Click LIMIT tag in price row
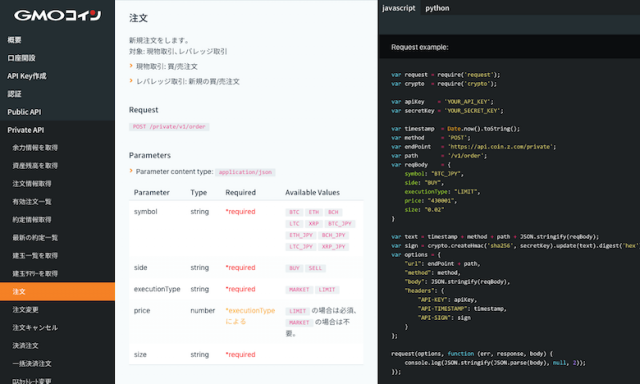 tap(298, 311)
